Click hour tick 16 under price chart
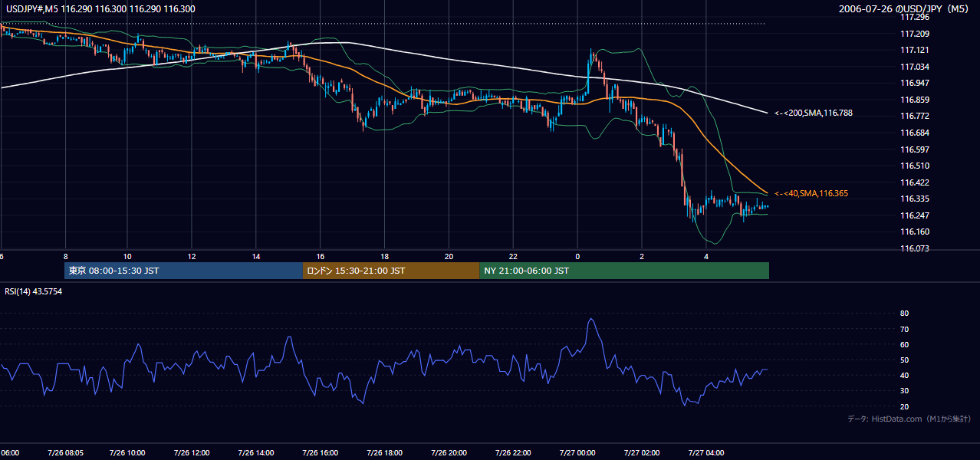This screenshot has width=980, height=460. point(321,257)
